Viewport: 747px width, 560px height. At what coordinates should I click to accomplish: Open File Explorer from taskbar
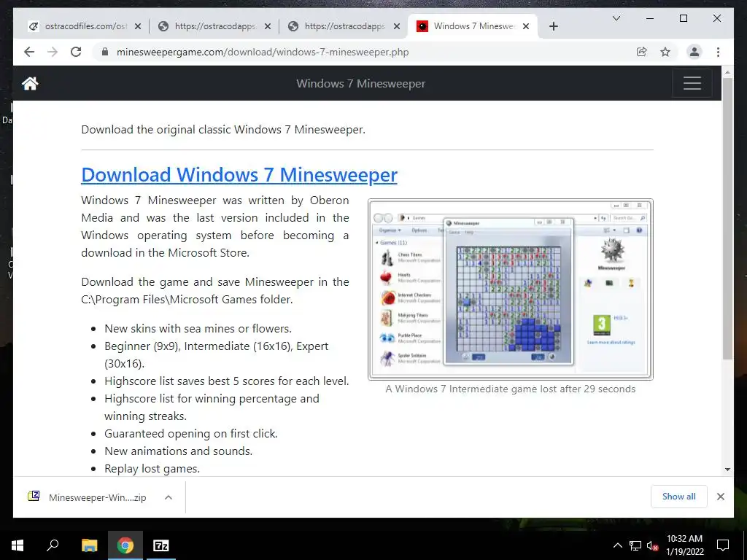tap(89, 545)
